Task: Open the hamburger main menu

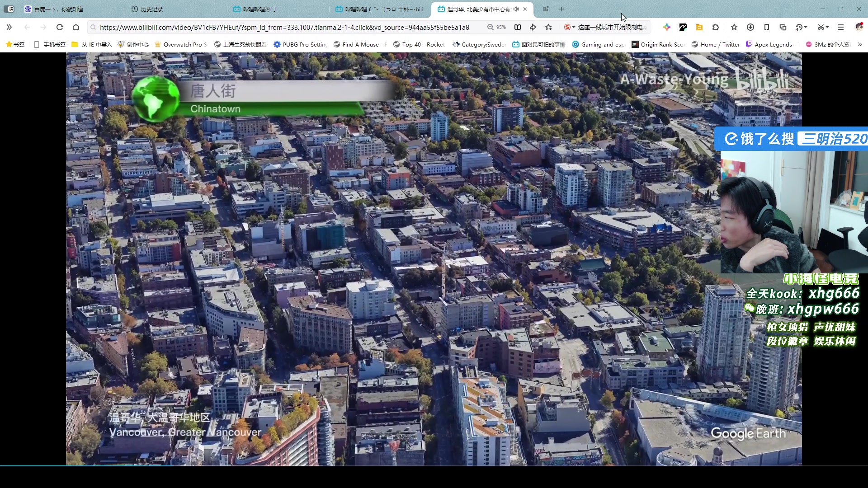Action: pyautogui.click(x=841, y=28)
